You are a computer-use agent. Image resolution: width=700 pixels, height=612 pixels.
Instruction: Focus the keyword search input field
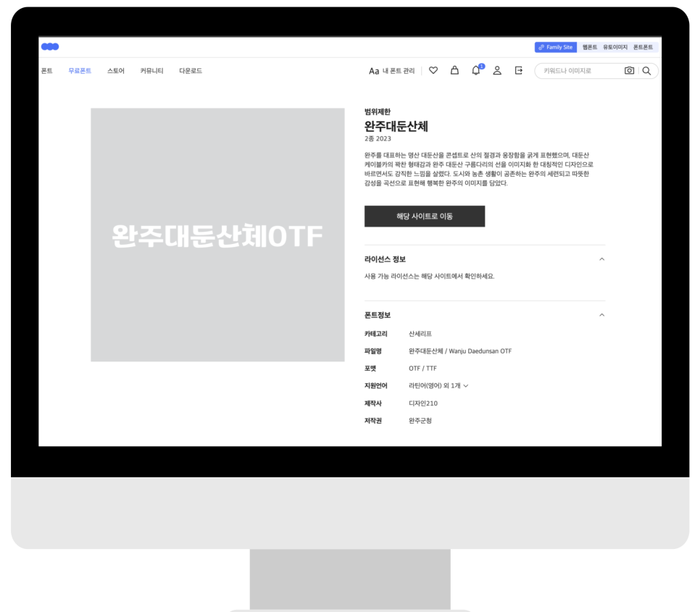(578, 70)
